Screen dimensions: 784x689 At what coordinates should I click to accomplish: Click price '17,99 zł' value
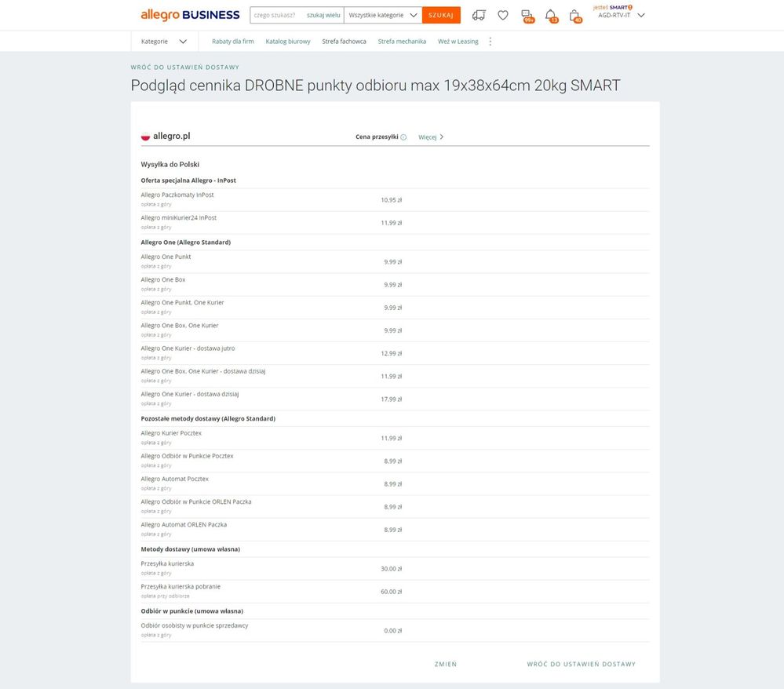tap(391, 399)
